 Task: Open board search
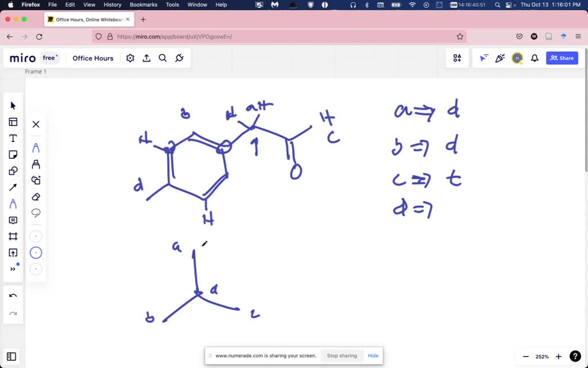point(163,58)
